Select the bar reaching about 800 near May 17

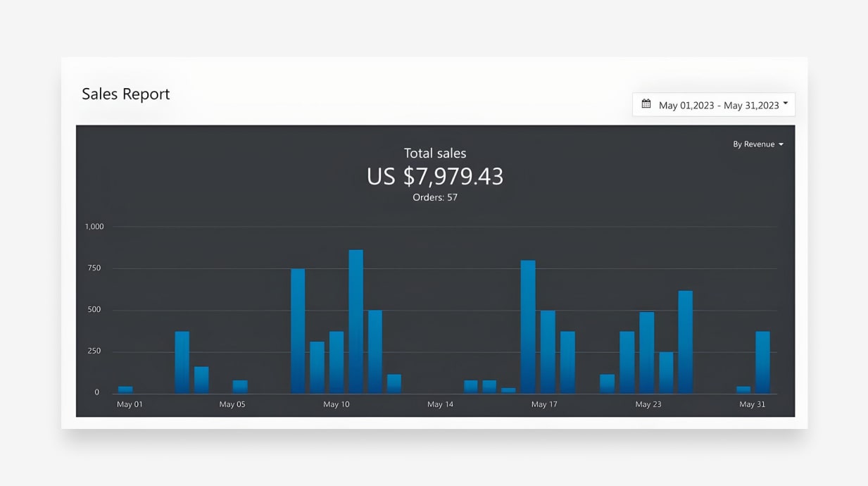[528, 327]
